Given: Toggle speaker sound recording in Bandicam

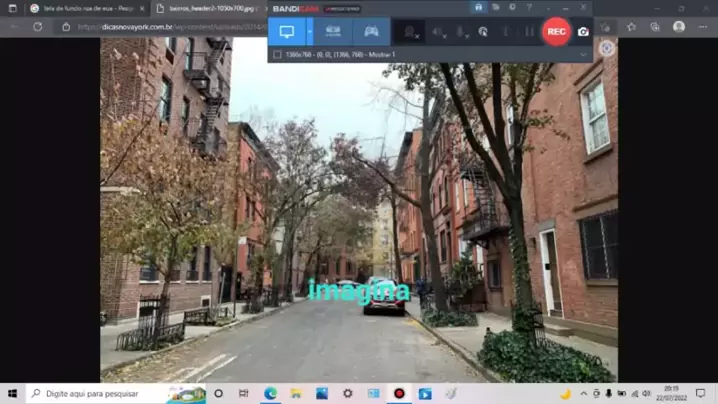Looking at the screenshot, I should click(x=438, y=32).
